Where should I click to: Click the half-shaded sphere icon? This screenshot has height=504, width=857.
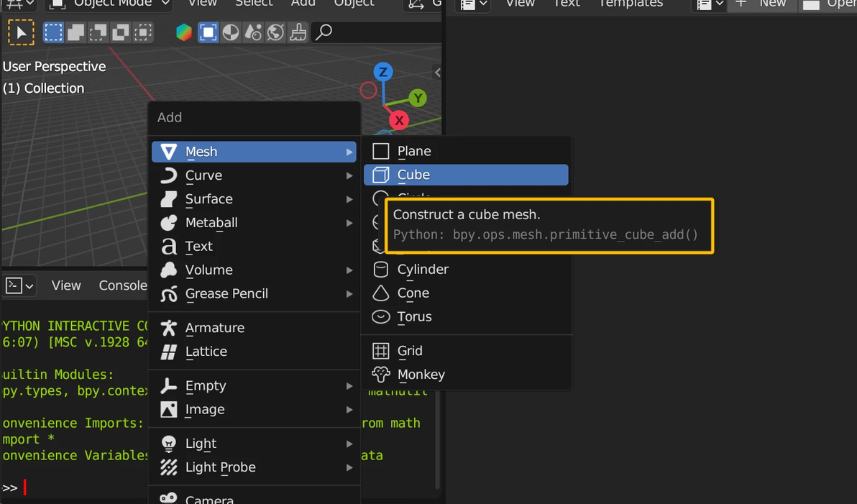(x=231, y=32)
